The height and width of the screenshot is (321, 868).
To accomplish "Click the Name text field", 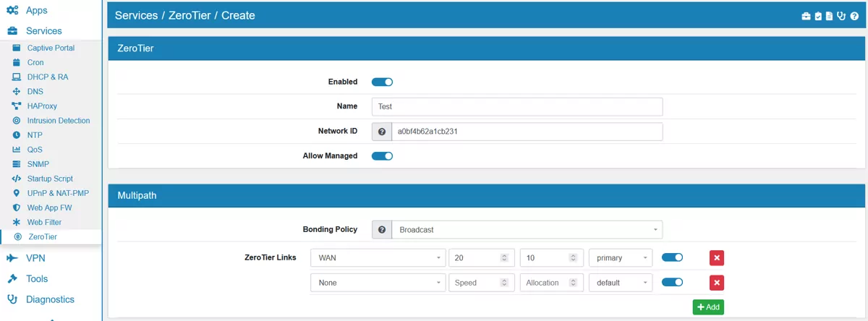I will click(516, 106).
